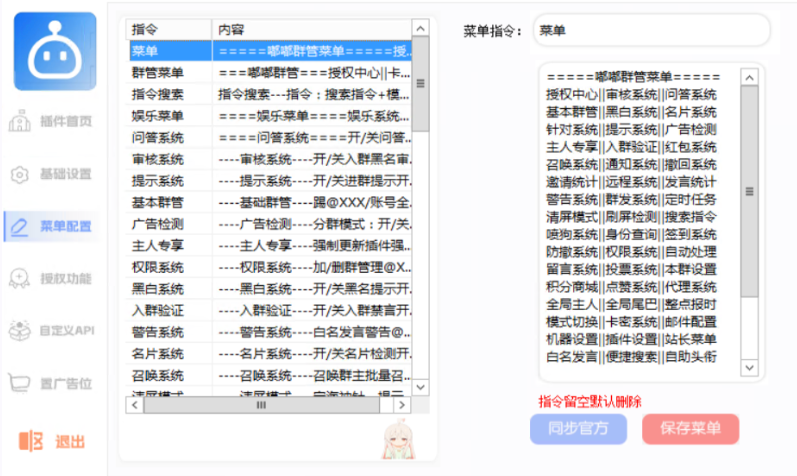Image resolution: width=797 pixels, height=476 pixels.
Task: Click command list vertical scrollbar thumb
Action: pos(420,84)
